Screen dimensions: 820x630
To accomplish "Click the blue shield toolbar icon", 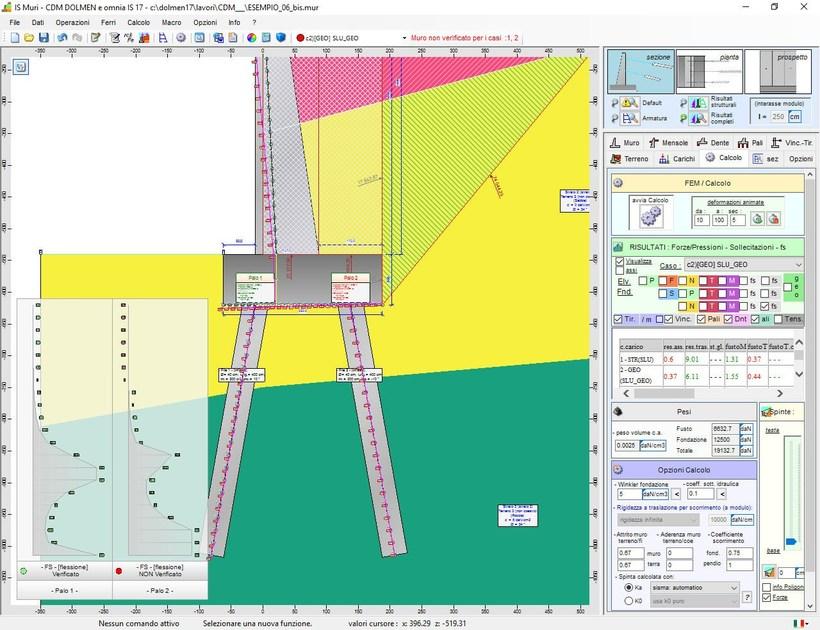I will point(285,38).
